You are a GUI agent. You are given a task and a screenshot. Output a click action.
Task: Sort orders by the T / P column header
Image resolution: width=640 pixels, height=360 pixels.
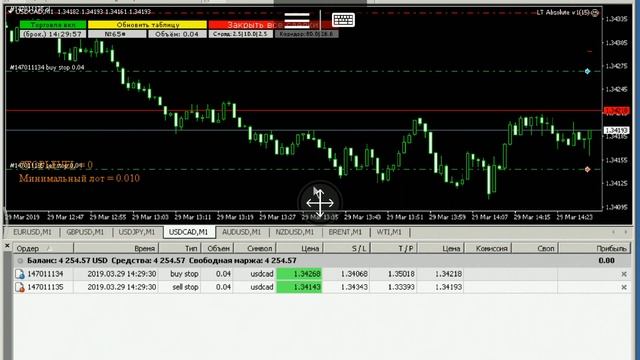[x=393, y=248]
